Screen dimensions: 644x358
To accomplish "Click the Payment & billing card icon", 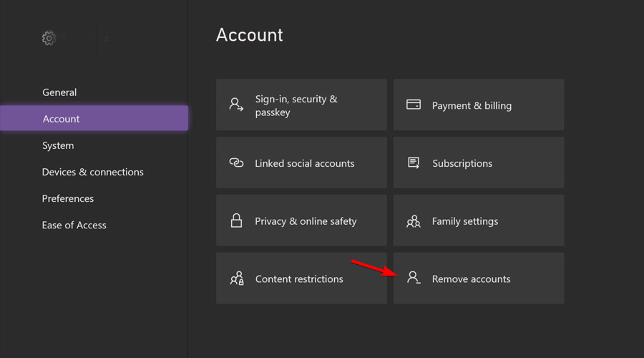I will 413,105.
